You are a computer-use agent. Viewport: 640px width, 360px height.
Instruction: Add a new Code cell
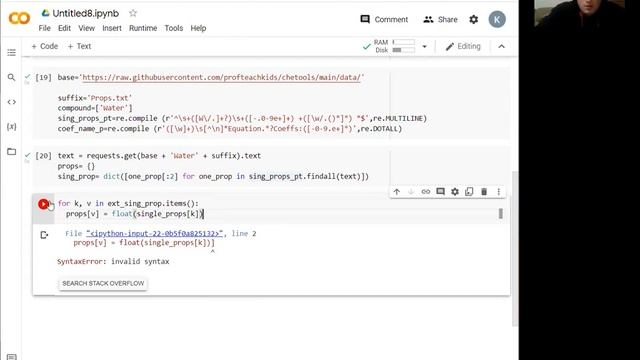[45, 46]
